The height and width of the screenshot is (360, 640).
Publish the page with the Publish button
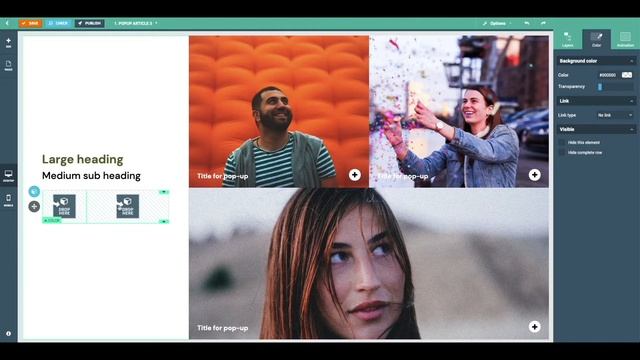(x=89, y=23)
